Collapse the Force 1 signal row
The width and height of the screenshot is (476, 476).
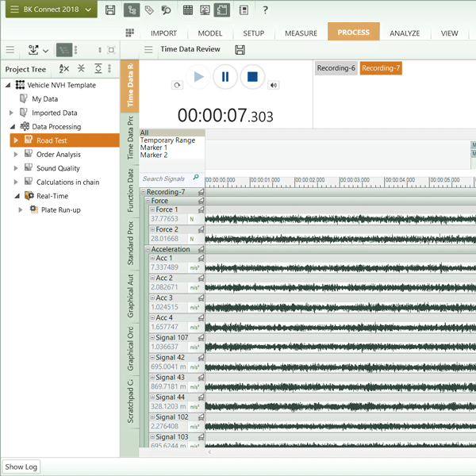(151, 209)
